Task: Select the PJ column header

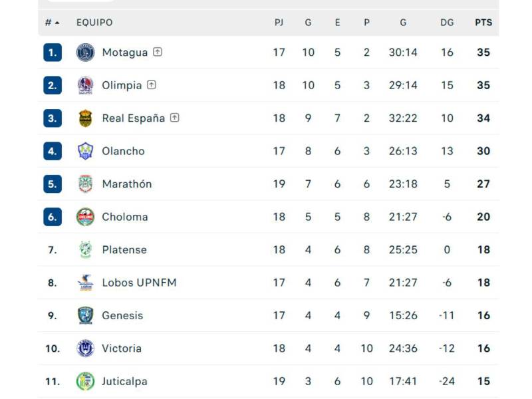Action: click(x=279, y=22)
